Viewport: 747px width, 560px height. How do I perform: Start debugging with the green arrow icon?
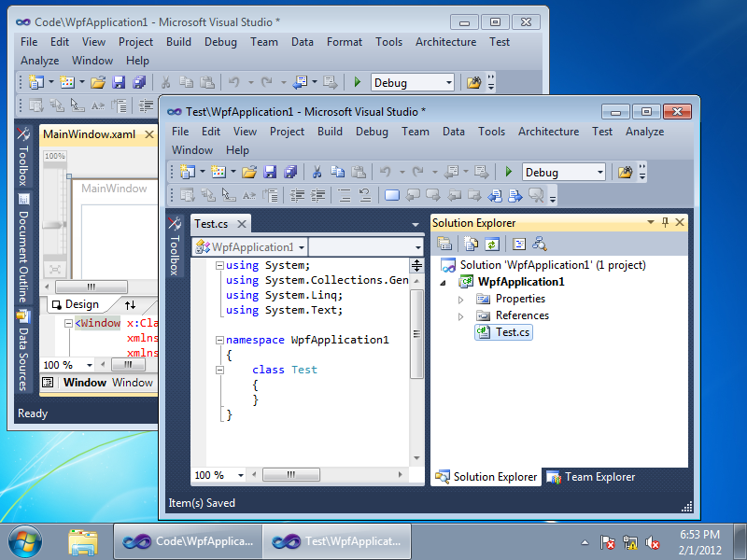tap(509, 172)
